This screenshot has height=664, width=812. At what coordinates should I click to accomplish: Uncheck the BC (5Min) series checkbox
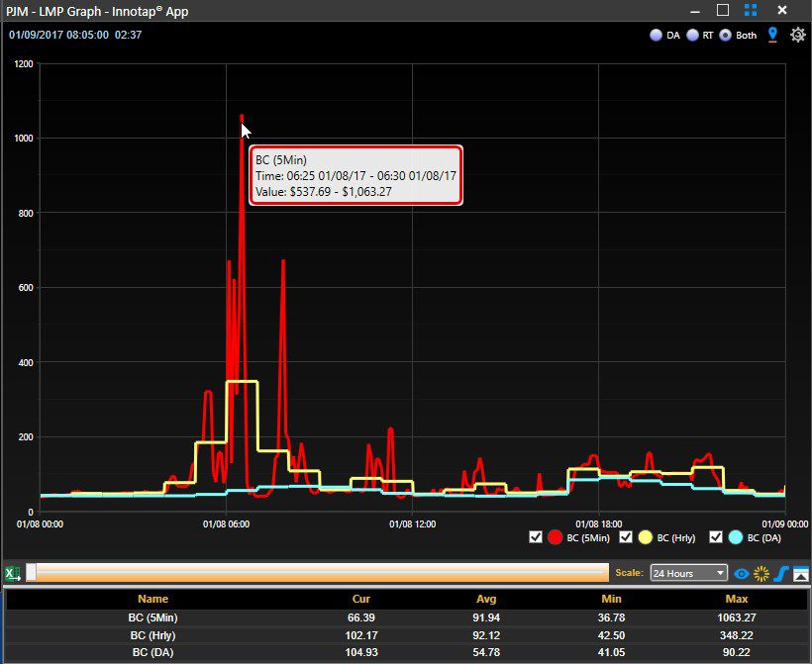(x=536, y=537)
